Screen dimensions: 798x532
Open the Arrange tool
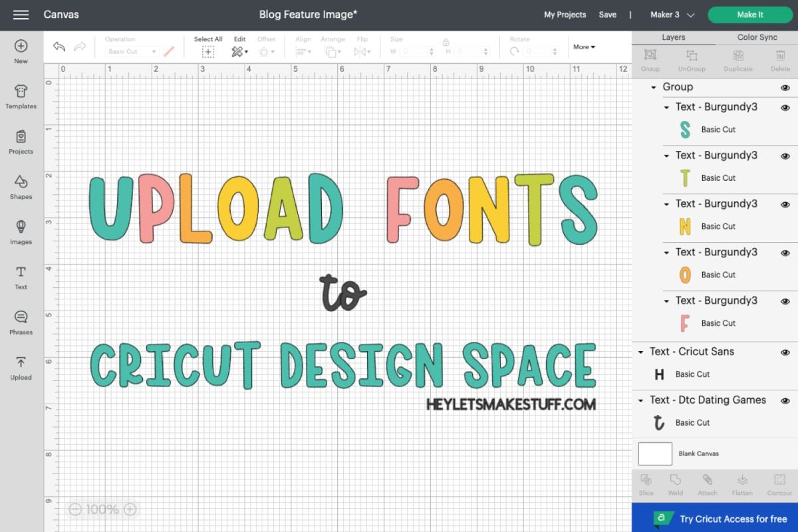[332, 52]
